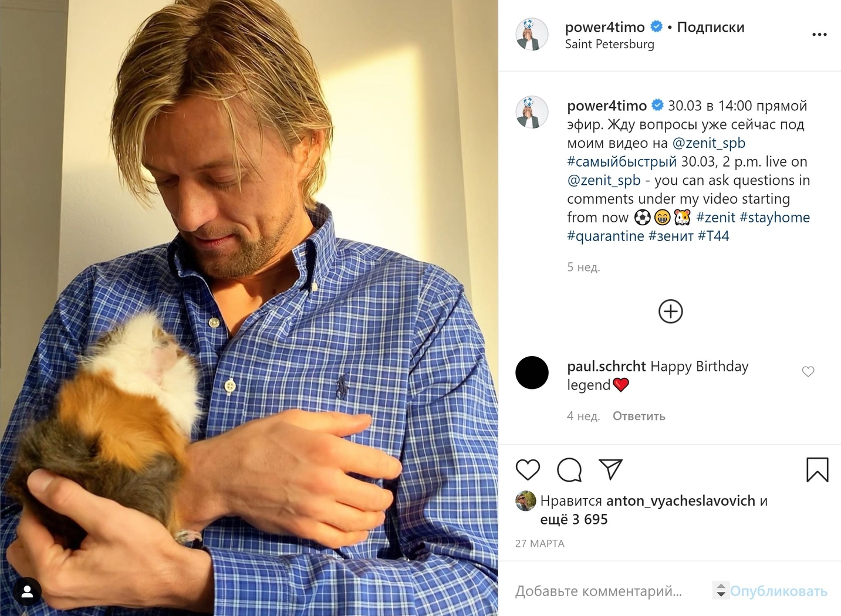Open anton_vyacheslavovich's profile from likes

680,500
